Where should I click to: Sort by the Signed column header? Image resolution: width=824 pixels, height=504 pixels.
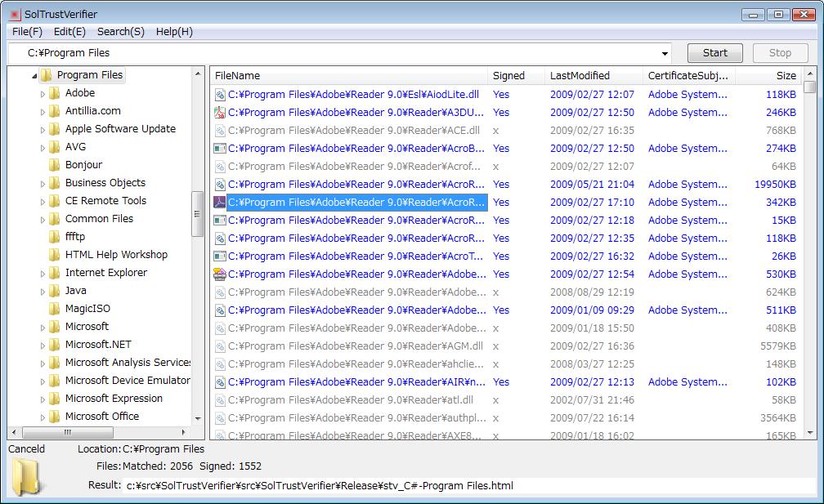516,76
